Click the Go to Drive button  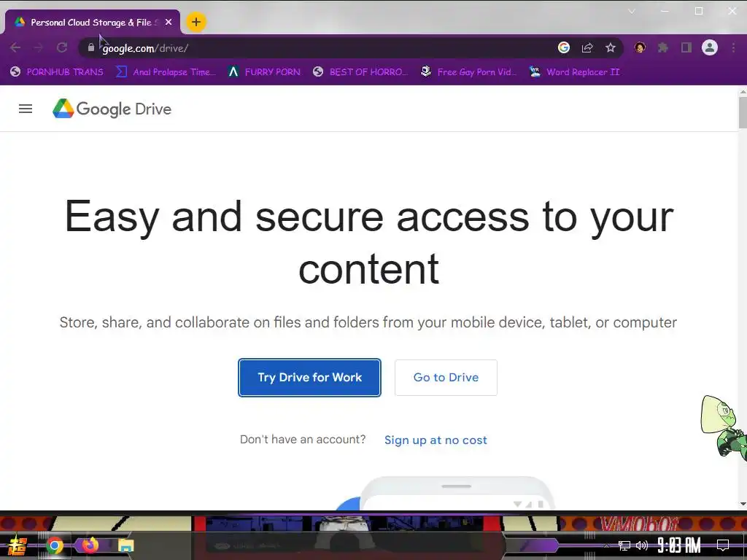(x=446, y=378)
